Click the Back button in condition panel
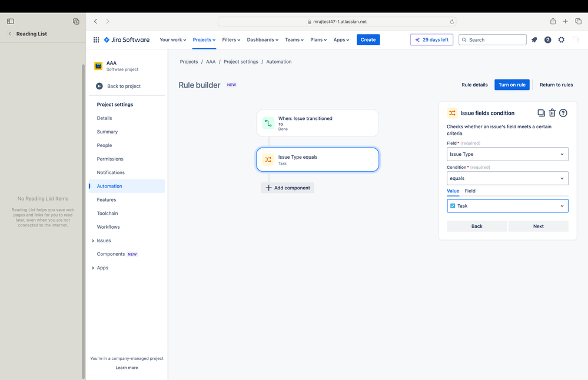 (x=477, y=226)
